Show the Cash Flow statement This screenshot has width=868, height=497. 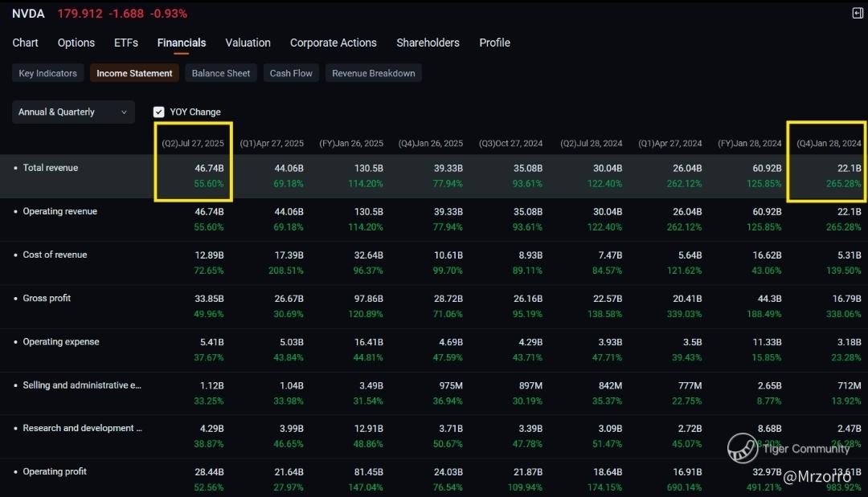[291, 73]
